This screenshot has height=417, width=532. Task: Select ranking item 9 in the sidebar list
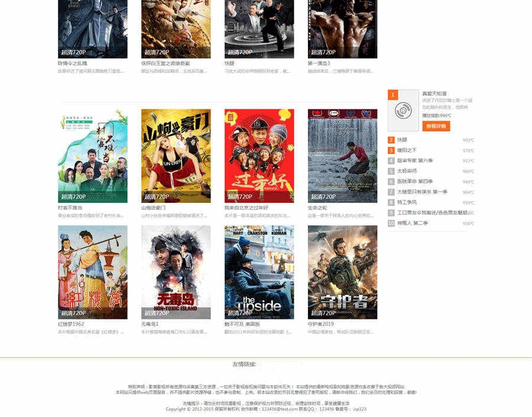(x=433, y=213)
